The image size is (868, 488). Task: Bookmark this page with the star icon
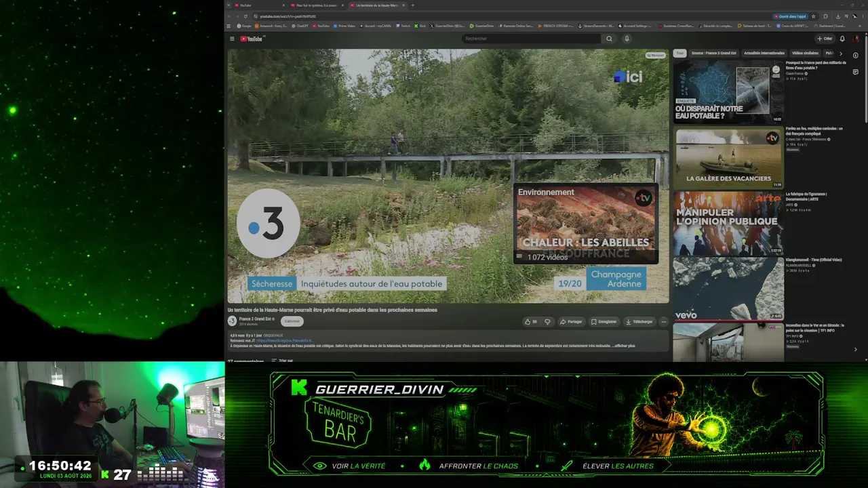point(814,16)
